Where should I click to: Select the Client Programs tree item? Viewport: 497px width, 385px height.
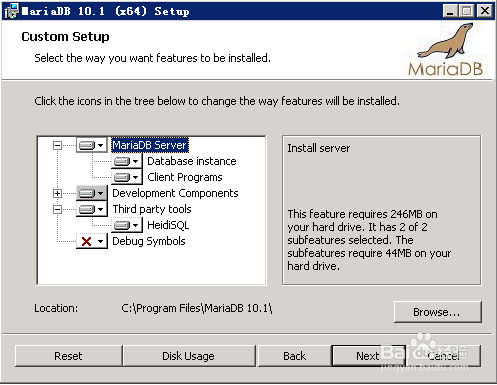(185, 177)
